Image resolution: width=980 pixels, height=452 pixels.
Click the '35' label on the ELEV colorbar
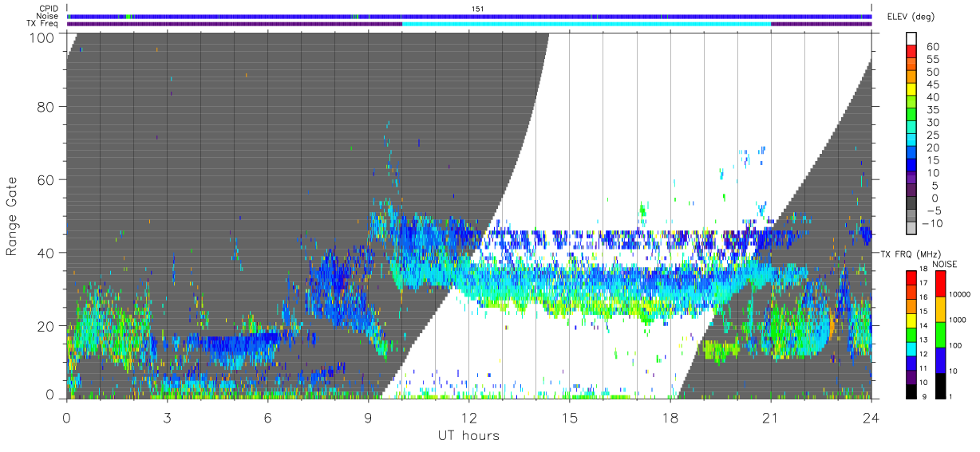(932, 110)
